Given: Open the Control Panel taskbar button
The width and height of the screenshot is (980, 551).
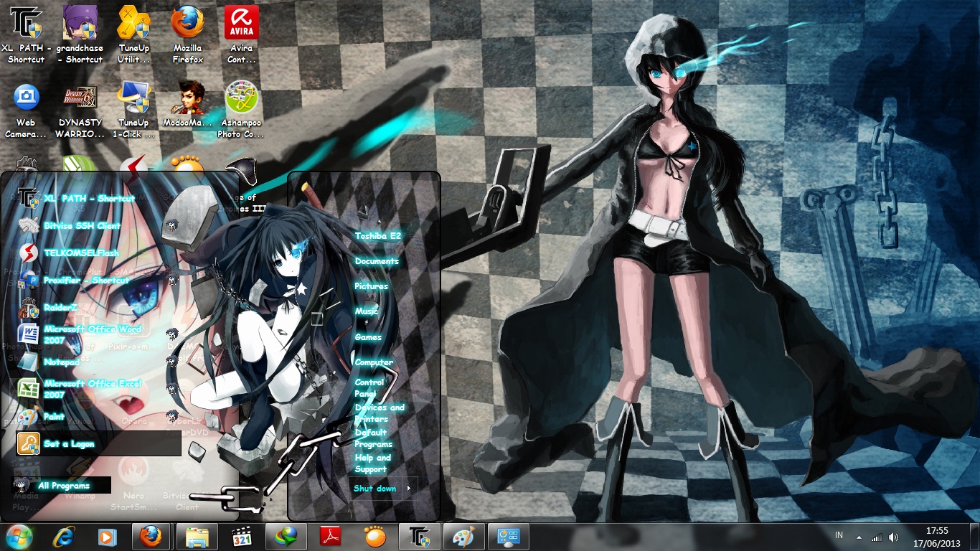Looking at the screenshot, I should point(508,536).
